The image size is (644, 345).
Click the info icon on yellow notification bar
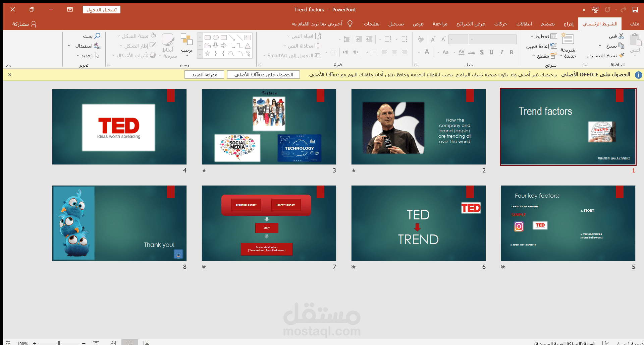click(x=639, y=75)
